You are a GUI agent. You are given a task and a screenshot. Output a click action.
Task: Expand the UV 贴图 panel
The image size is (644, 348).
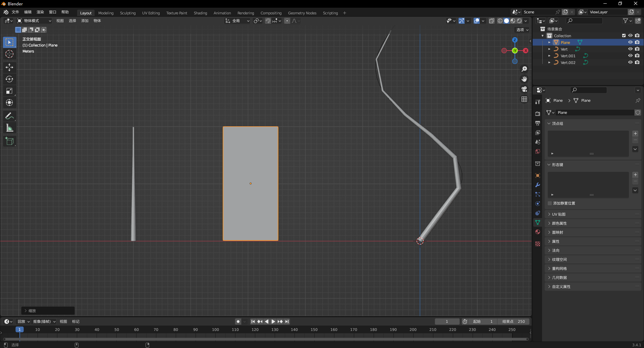(558, 214)
